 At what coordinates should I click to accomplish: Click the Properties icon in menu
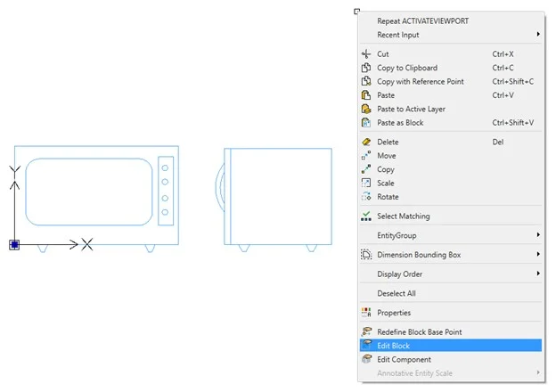tap(365, 313)
